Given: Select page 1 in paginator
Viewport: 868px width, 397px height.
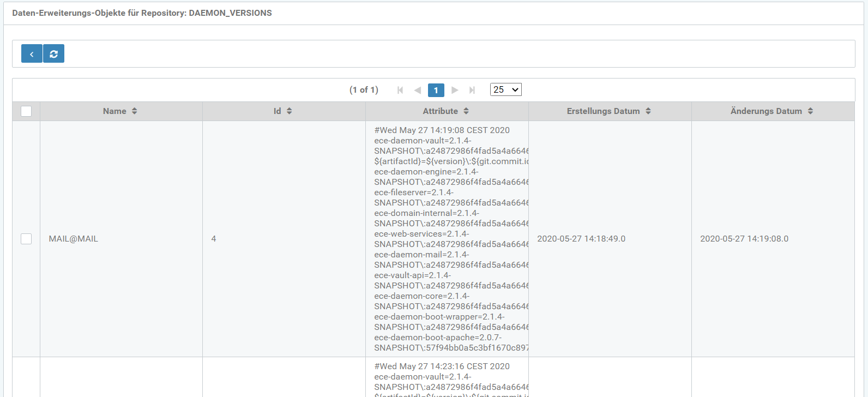Looking at the screenshot, I should (436, 90).
